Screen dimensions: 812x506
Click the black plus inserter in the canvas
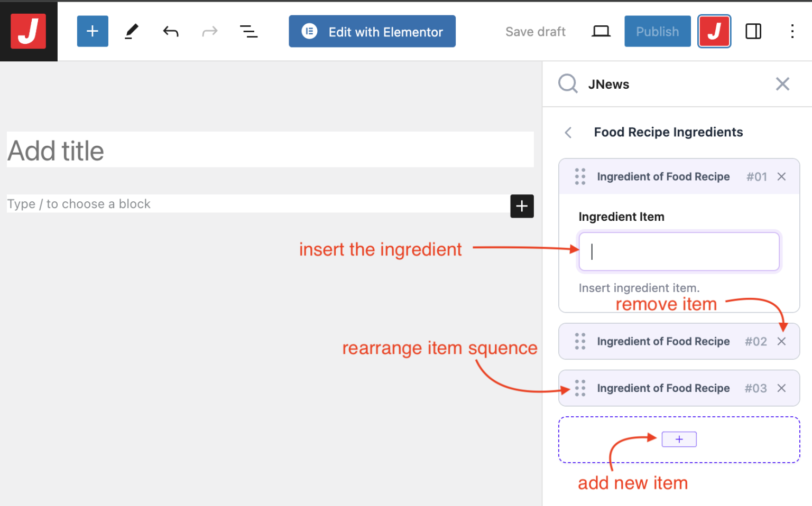point(522,206)
